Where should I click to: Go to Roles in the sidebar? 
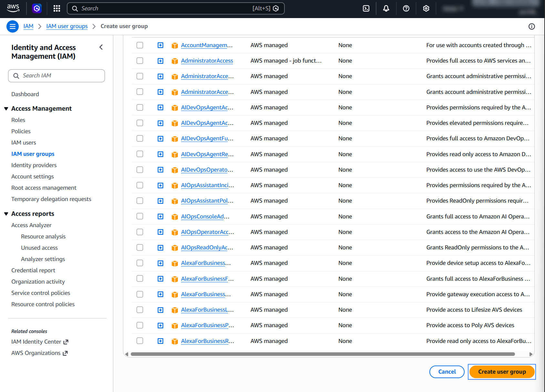18,120
